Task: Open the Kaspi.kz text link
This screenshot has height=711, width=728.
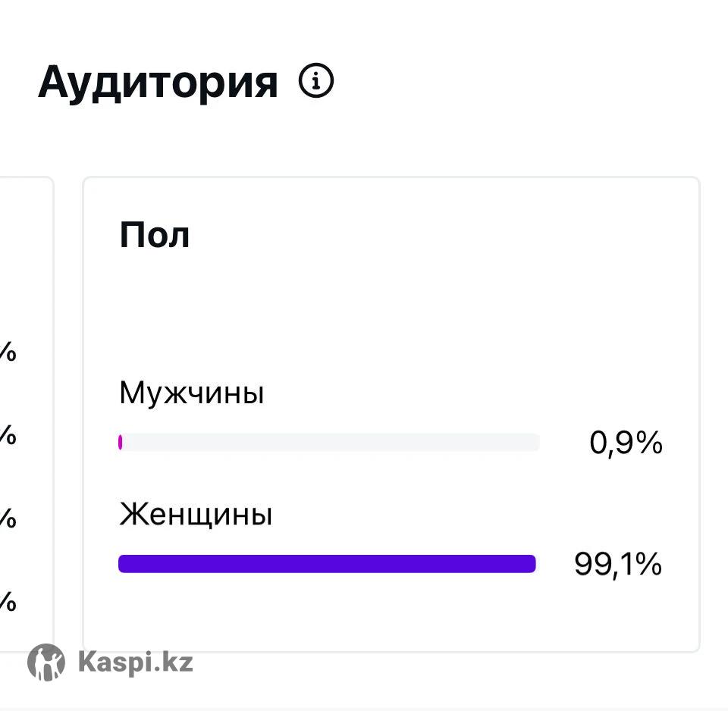Action: coord(135,662)
